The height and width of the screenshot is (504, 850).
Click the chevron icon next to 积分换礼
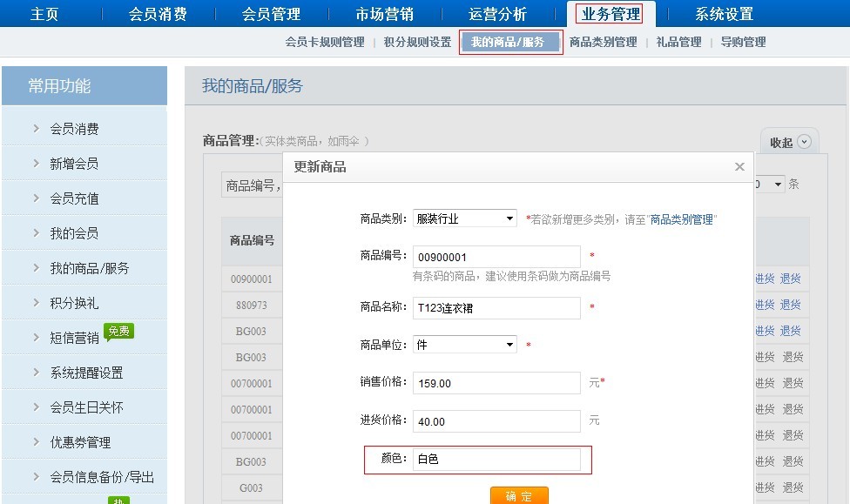pyautogui.click(x=36, y=303)
